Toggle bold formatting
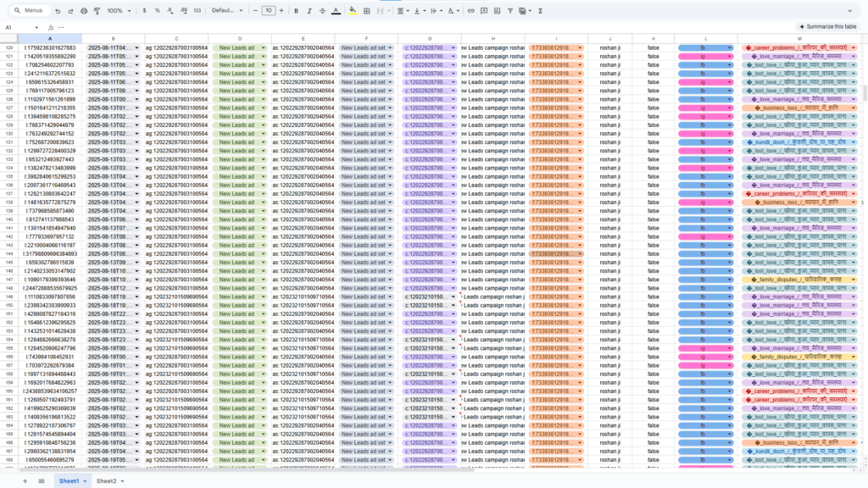This screenshot has height=488, width=868. (296, 11)
